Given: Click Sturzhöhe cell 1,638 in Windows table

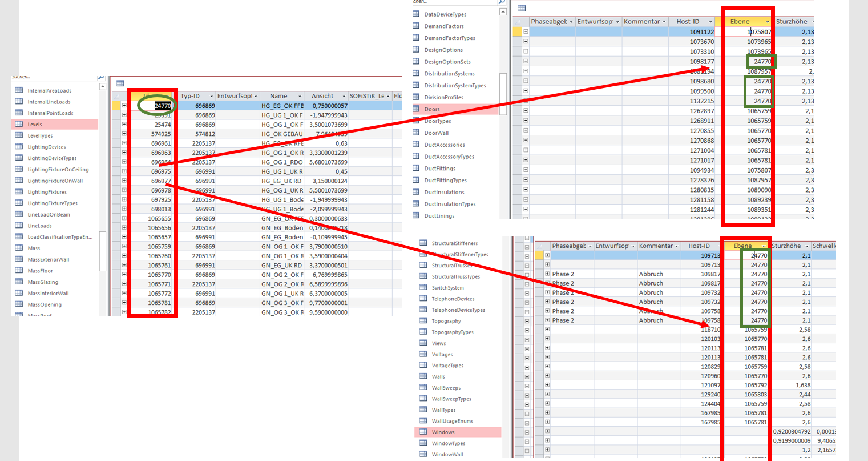Looking at the screenshot, I should pos(792,386).
